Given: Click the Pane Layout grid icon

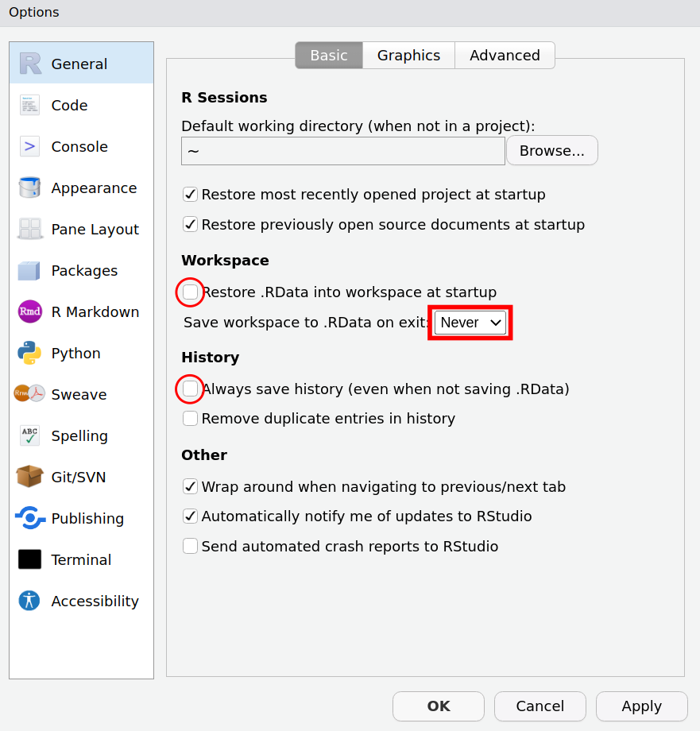Looking at the screenshot, I should (x=29, y=230).
